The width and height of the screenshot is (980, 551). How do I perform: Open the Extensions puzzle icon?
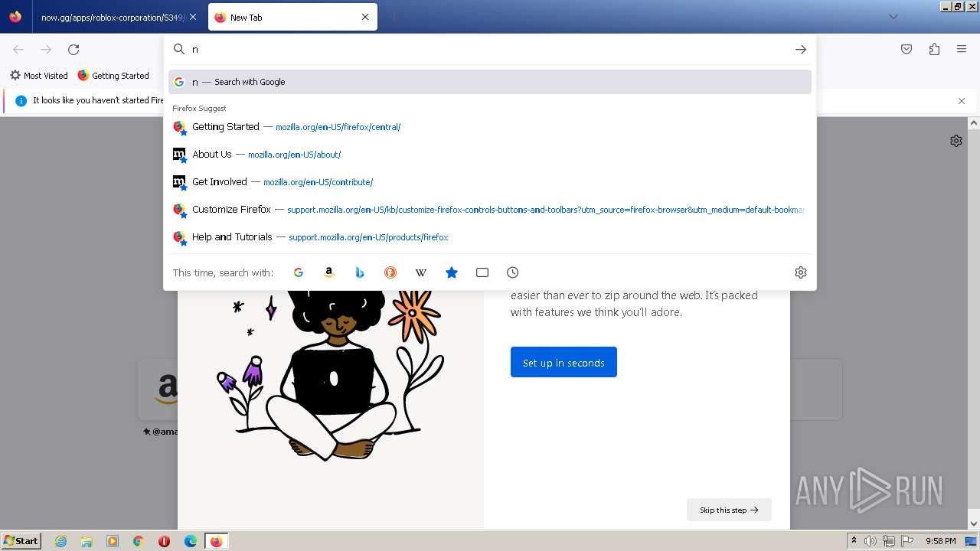point(934,49)
